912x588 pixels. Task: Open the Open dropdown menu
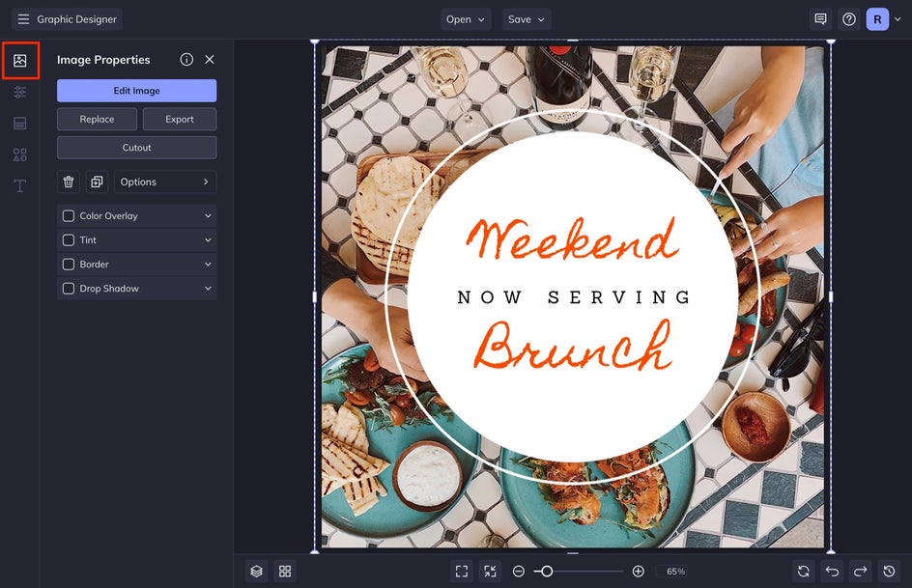click(466, 19)
